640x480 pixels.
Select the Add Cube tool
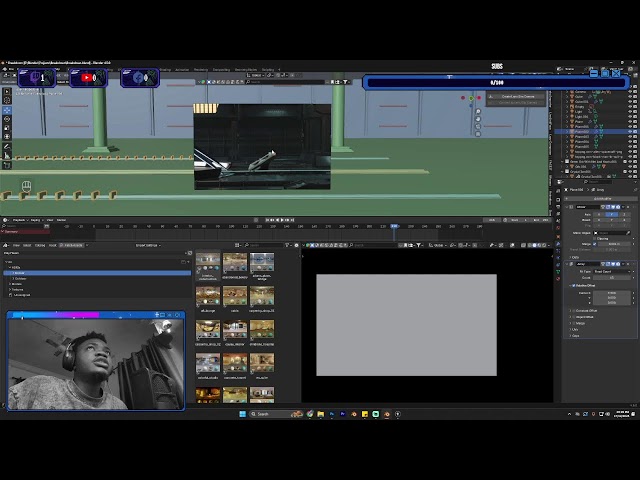[7, 165]
